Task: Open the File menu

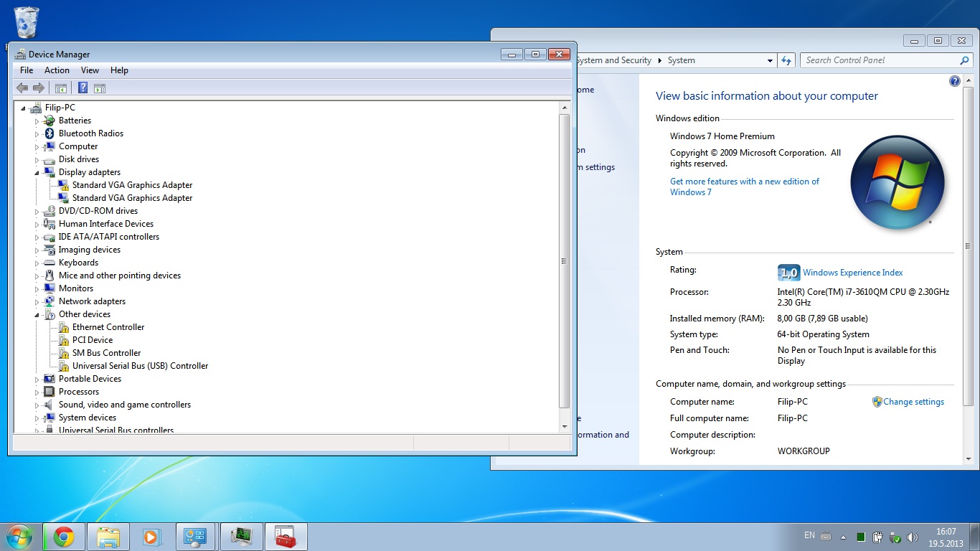Action: (27, 70)
